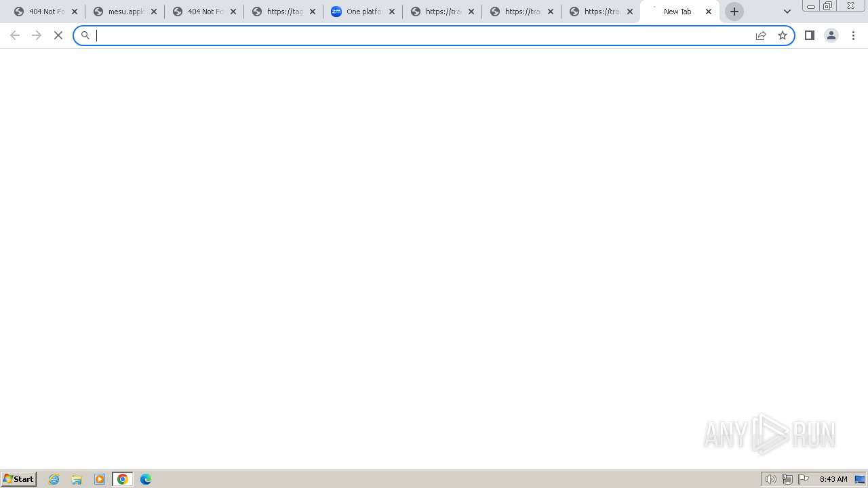Launch Microsoft Edge from taskbar
This screenshot has width=868, height=488.
[x=146, y=479]
